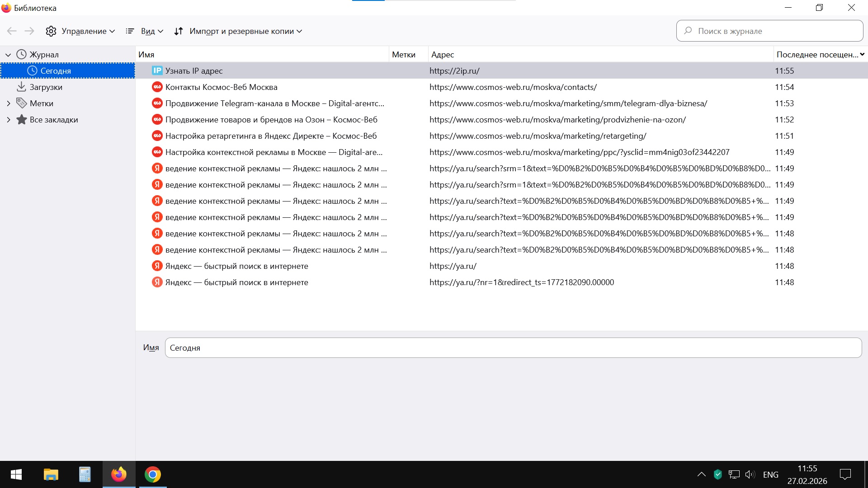Viewport: 868px width, 488px height.
Task: Open the Управление gear menu
Action: [80, 31]
